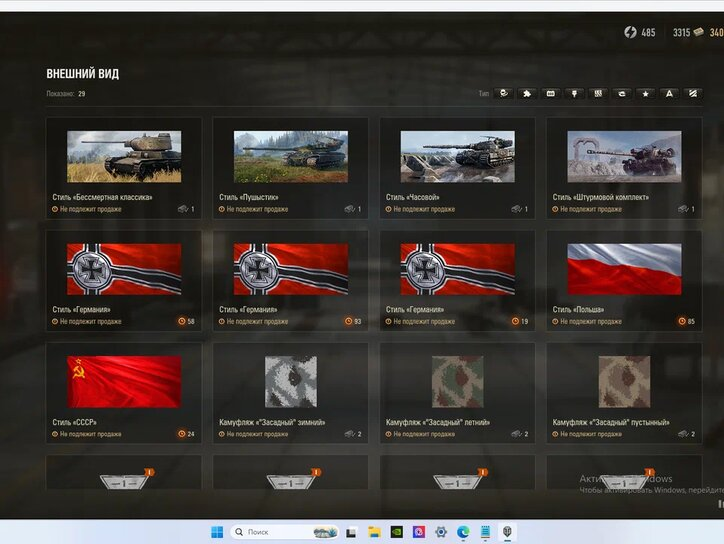Select the «Засадный» летний camouflage swatch
The image size is (724, 544).
click(458, 382)
